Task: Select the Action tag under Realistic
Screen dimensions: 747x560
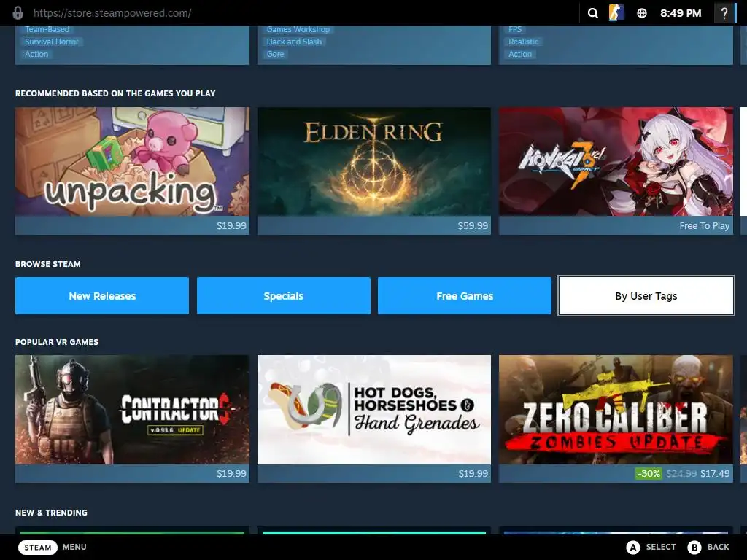Action: [519, 54]
